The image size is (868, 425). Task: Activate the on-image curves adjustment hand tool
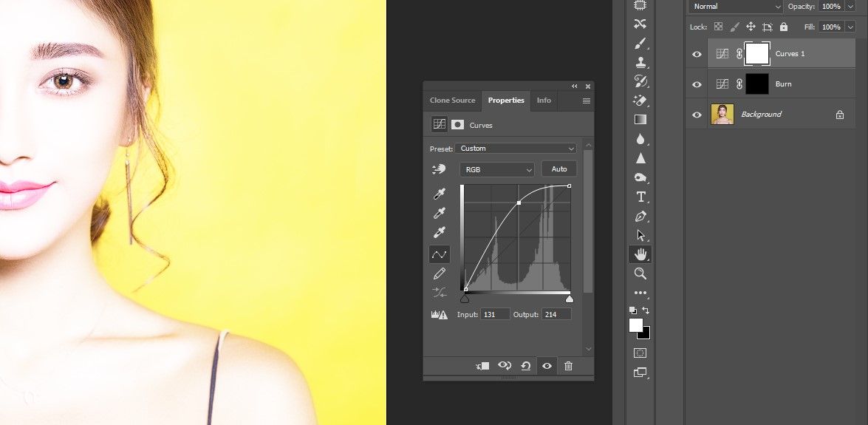pos(439,169)
